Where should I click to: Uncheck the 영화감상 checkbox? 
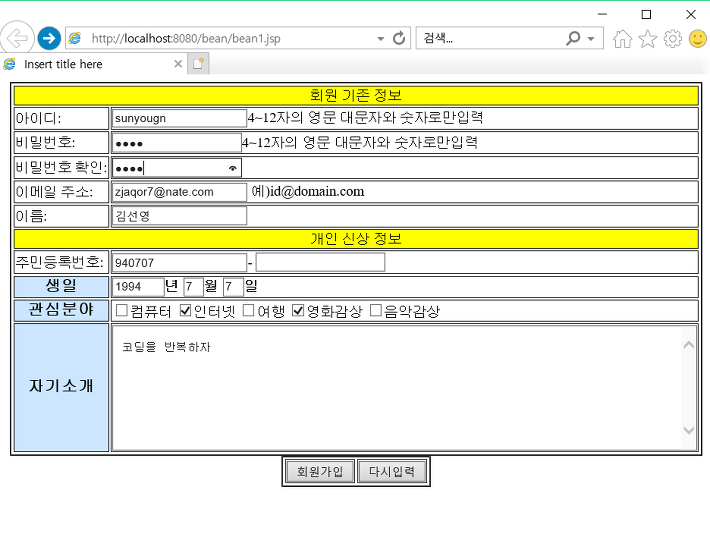[x=297, y=310]
